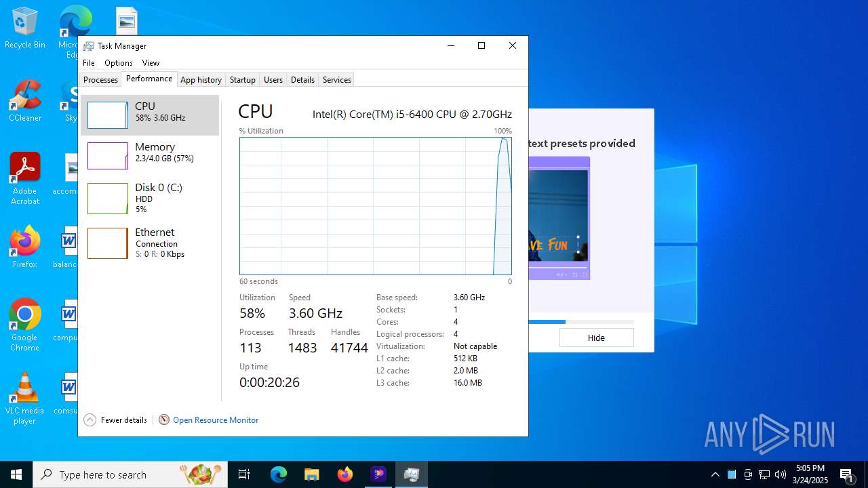
Task: Click the Fewer details chevron
Action: click(90, 420)
